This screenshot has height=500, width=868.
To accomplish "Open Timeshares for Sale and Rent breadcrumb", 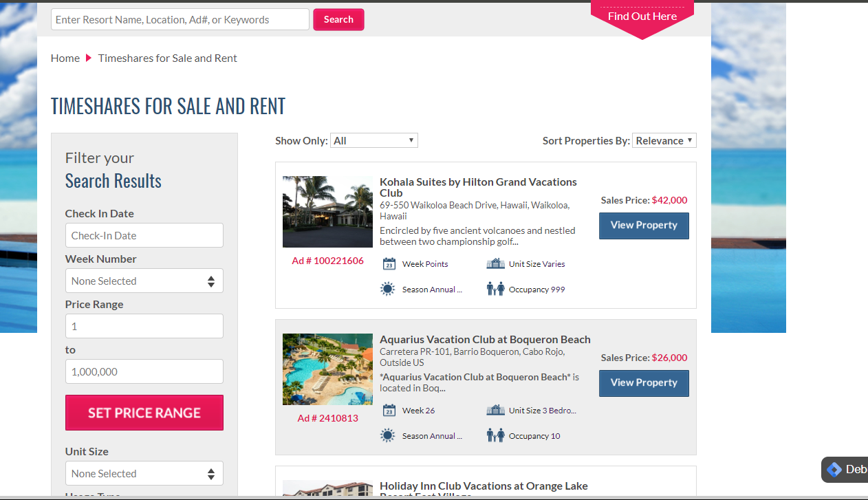I will (168, 58).
